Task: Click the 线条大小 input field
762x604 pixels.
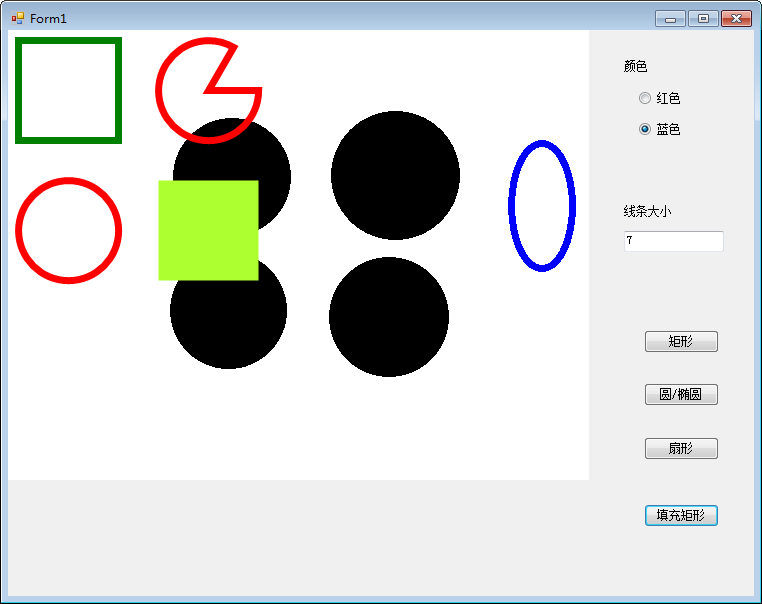Action: [674, 241]
